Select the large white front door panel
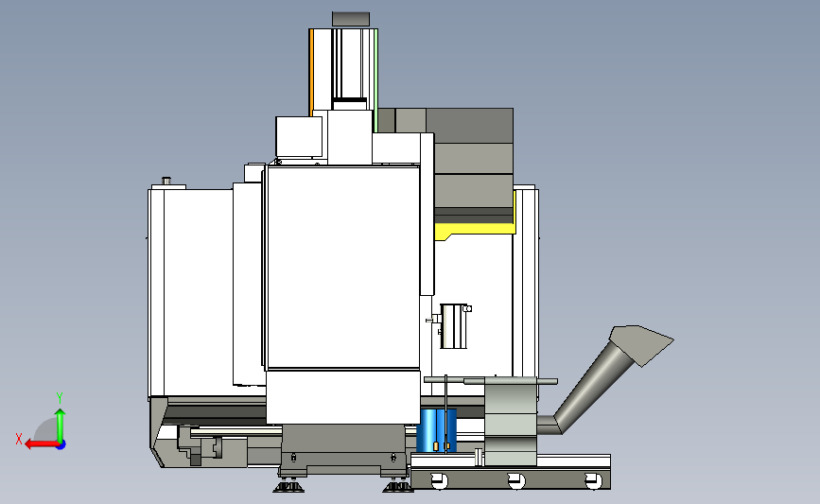Viewport: 820px width, 504px height. [343, 268]
